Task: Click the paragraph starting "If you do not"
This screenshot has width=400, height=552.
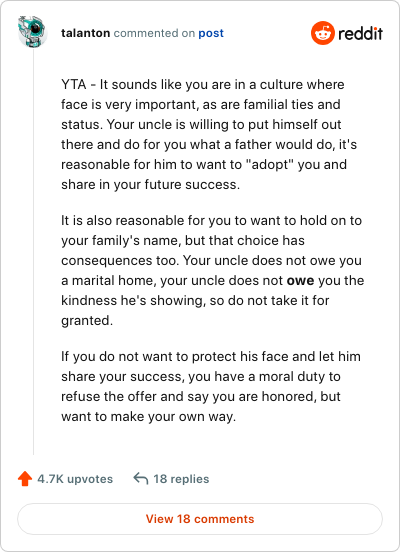Action: point(211,386)
